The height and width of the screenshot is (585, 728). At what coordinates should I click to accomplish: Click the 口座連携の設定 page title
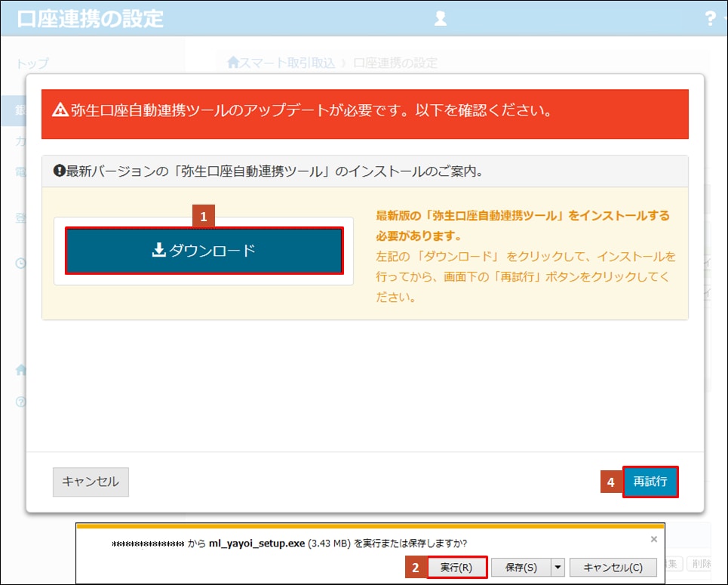tap(90, 19)
